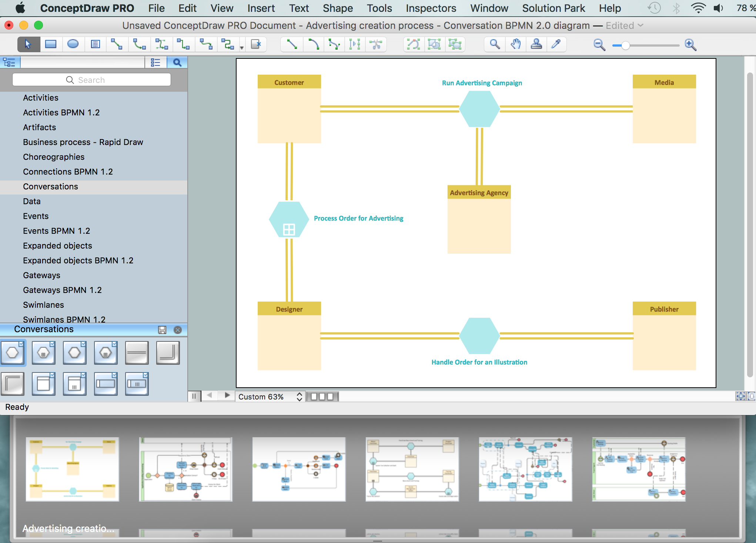This screenshot has height=543, width=756.
Task: Select the ellipse/circle tool
Action: (x=73, y=44)
